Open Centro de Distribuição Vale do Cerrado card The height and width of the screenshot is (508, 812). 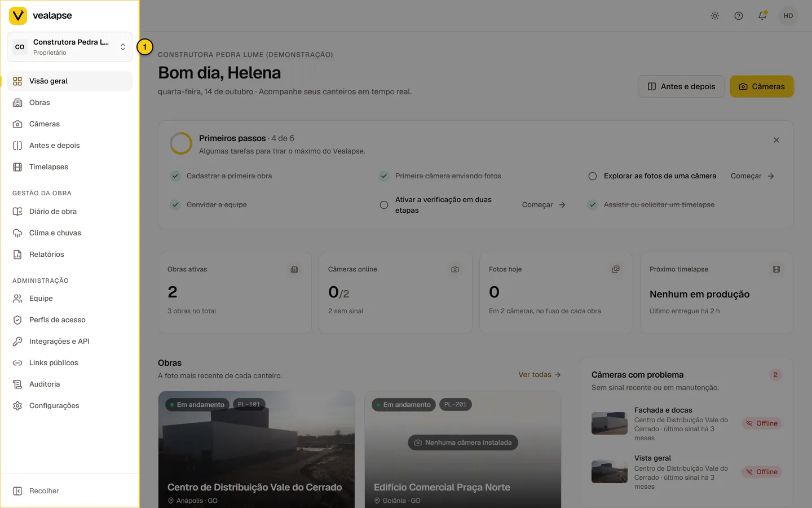click(257, 449)
